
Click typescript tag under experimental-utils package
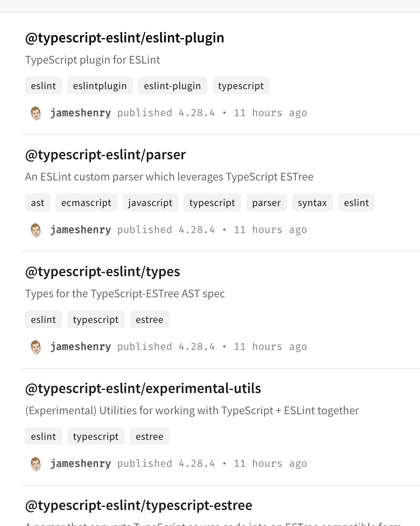(96, 437)
